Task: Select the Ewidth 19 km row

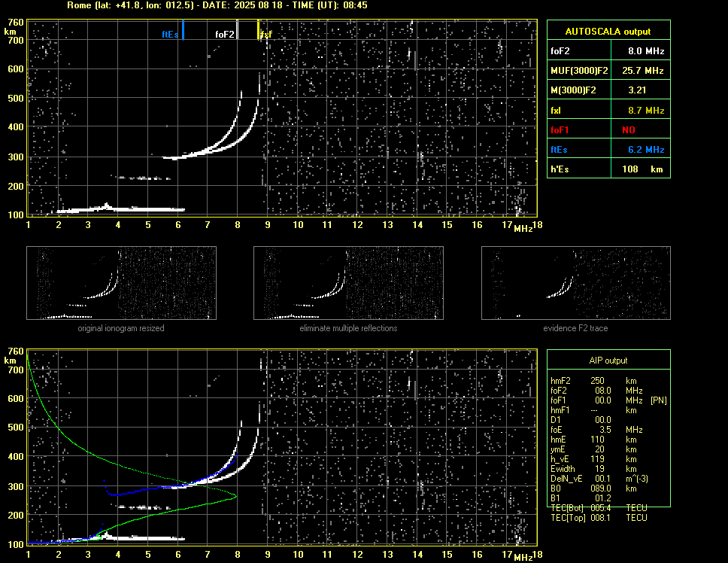Action: pyautogui.click(x=594, y=469)
